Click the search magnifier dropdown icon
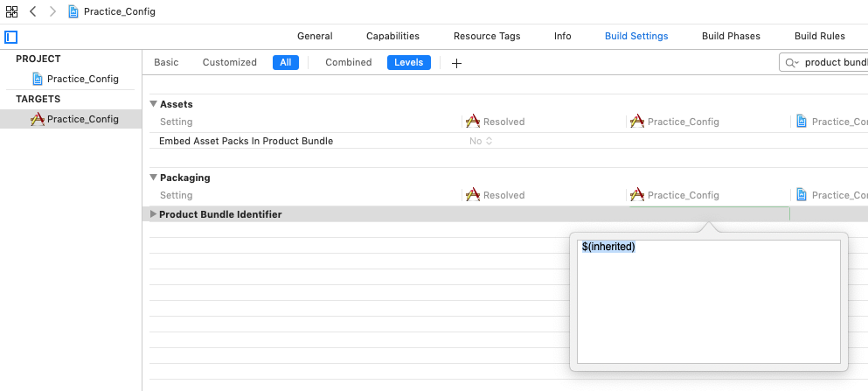868x391 pixels. click(791, 63)
